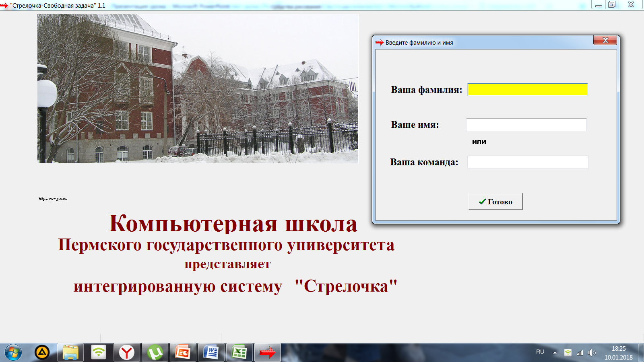The width and height of the screenshot is (644, 362).
Task: Click the 'Ваша команда:' label
Action: [x=424, y=162]
